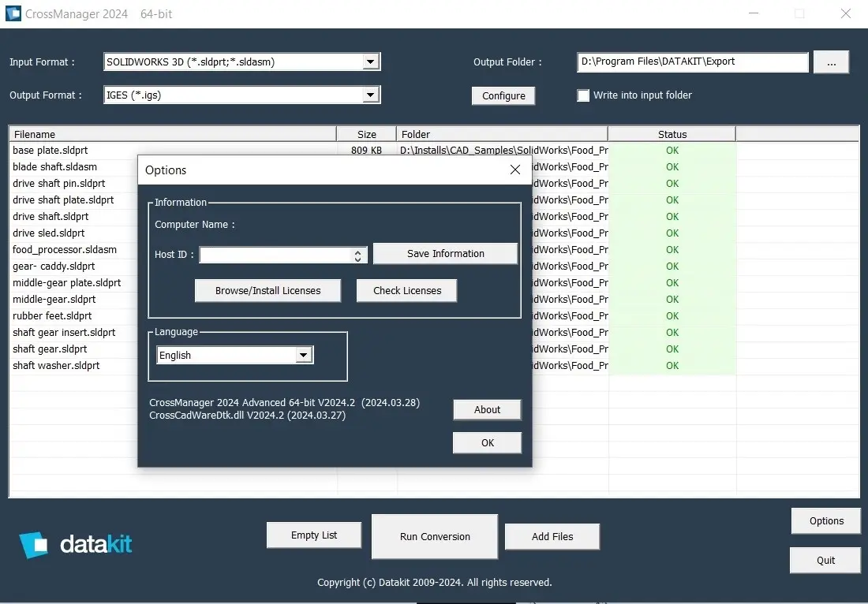Confirm Options dialog with OK
The image size is (868, 604).
click(487, 442)
